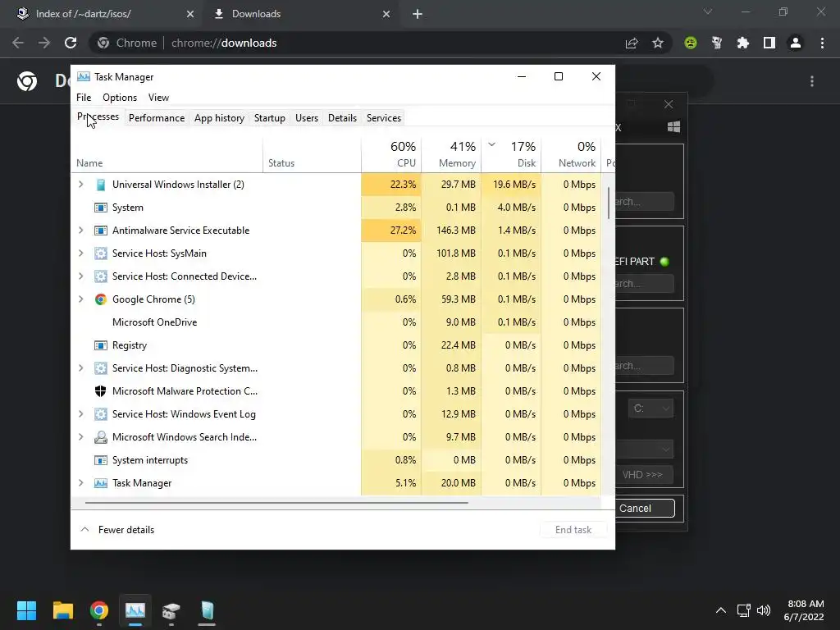Reload the page in Chrome
The height and width of the screenshot is (630, 840).
point(71,43)
